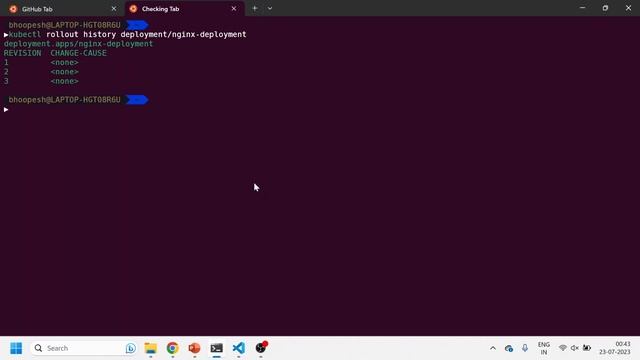Open a new terminal tab
This screenshot has width=640, height=360.
click(255, 8)
